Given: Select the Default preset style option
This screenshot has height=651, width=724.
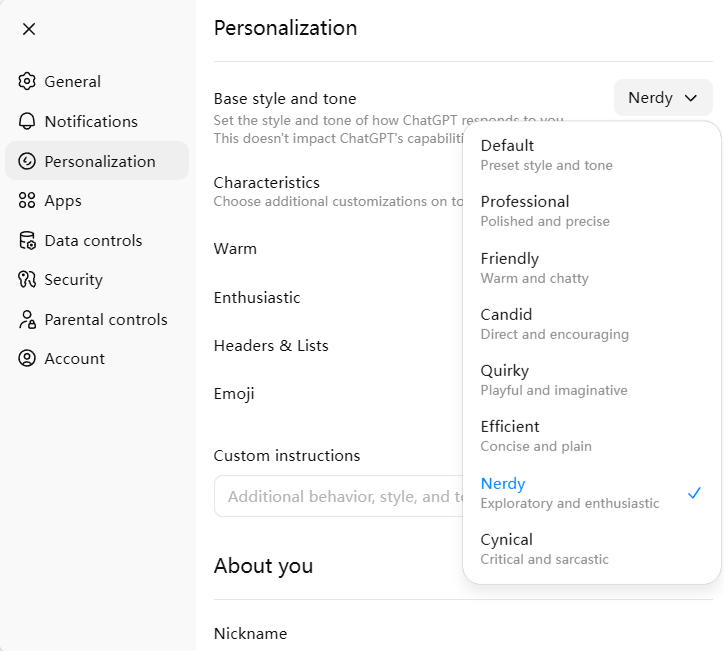Looking at the screenshot, I should pos(591,155).
